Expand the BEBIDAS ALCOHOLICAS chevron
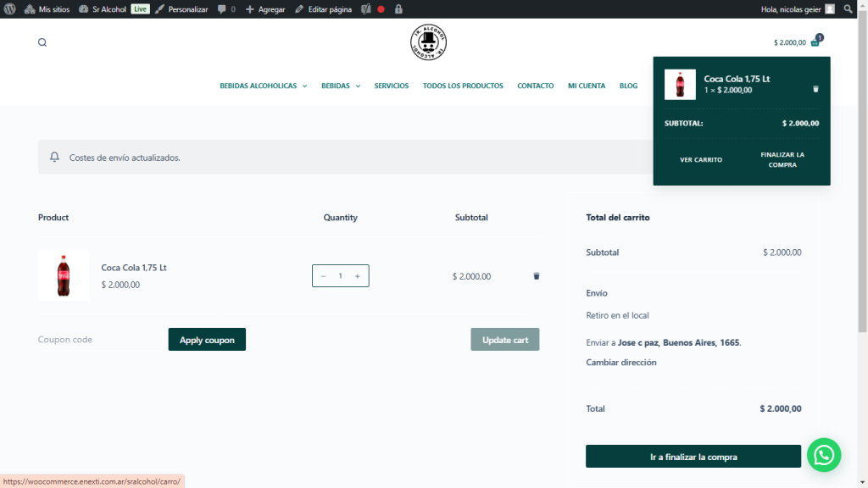The width and height of the screenshot is (868, 488). [304, 86]
